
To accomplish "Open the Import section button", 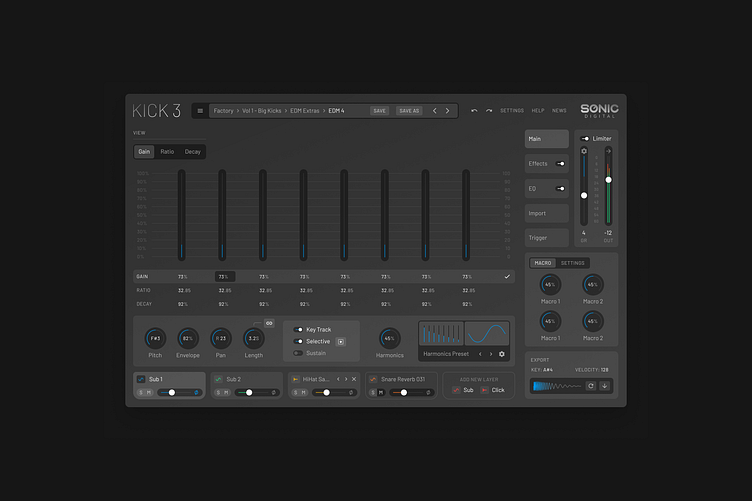I will tap(546, 213).
